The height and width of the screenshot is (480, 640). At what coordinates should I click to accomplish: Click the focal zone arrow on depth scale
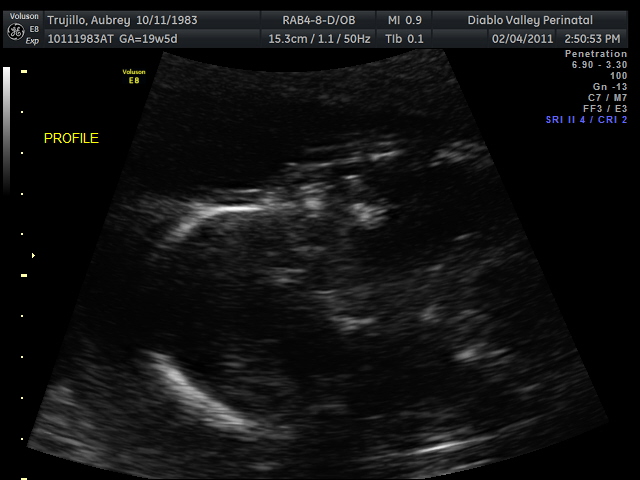click(33, 255)
